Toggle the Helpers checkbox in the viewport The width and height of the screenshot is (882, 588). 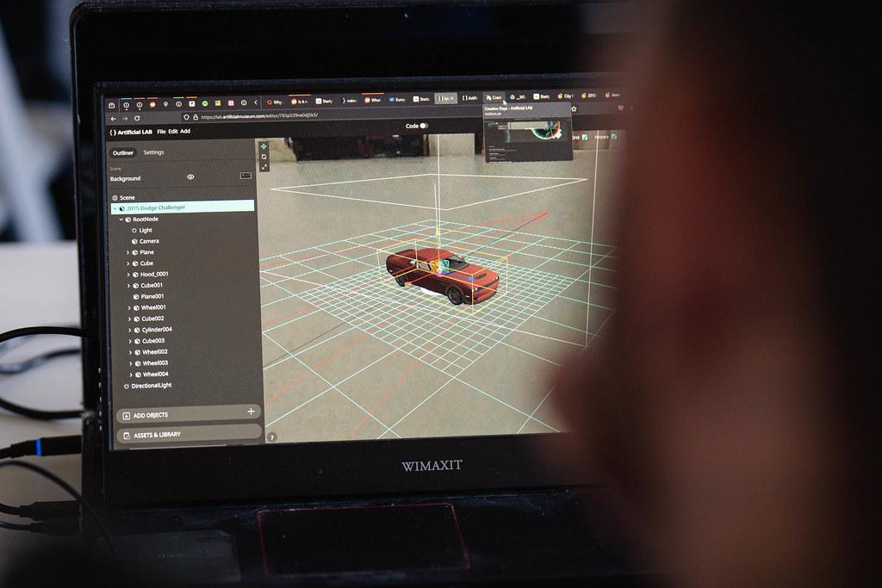614,136
